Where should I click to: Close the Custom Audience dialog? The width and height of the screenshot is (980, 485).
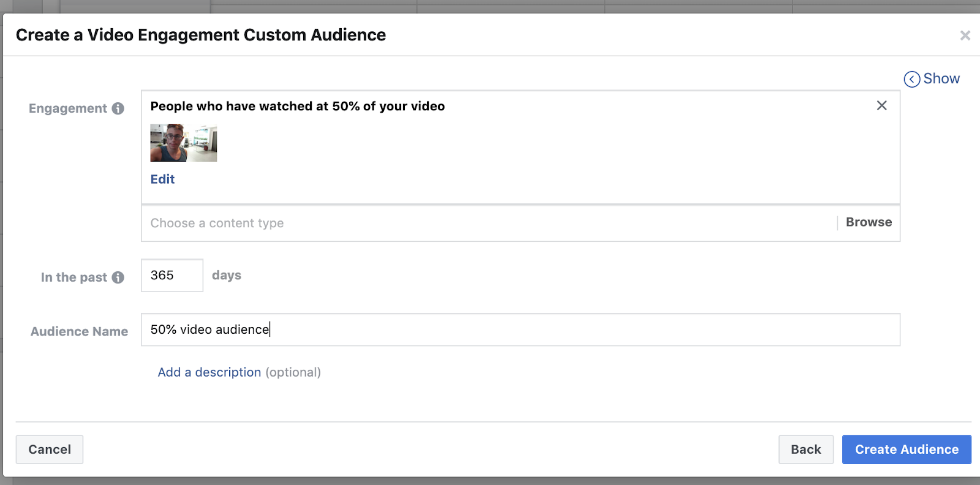pos(965,36)
